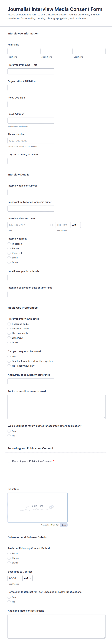
Task: Pick Either as follow-up contact method
Action: coord(9,563)
